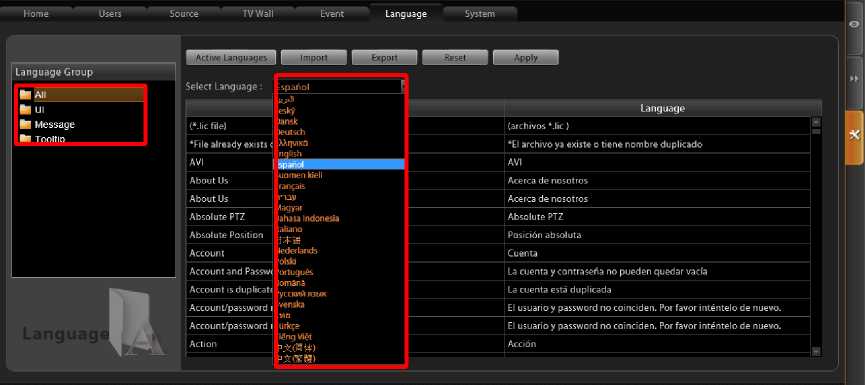Image resolution: width=865 pixels, height=385 pixels.
Task: Click scrollbar down arrow in translation table
Action: point(816,351)
